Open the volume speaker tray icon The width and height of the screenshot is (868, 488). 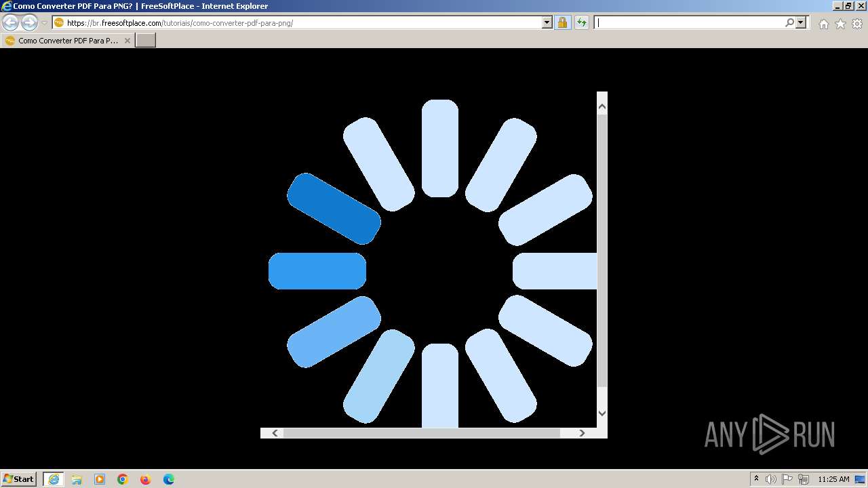point(771,479)
